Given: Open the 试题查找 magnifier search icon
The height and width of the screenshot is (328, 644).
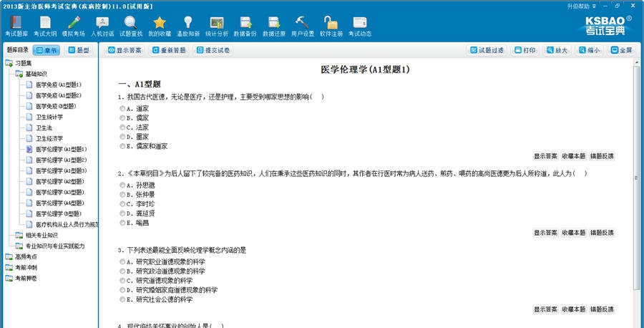Looking at the screenshot, I should pos(131,26).
